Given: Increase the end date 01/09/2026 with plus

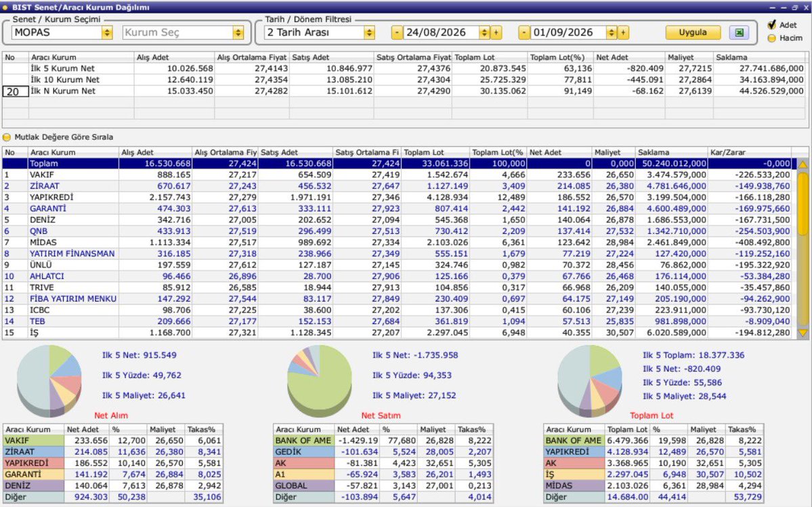Looking at the screenshot, I should (623, 33).
